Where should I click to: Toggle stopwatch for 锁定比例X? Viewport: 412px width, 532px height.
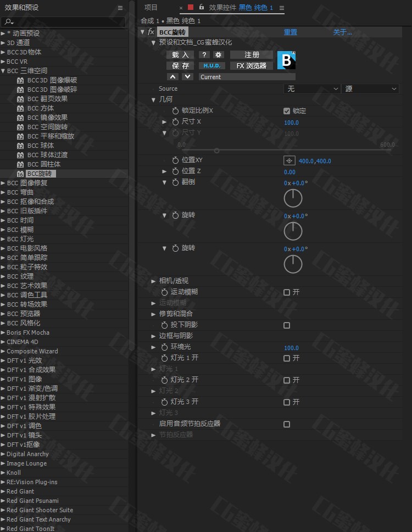pos(175,110)
